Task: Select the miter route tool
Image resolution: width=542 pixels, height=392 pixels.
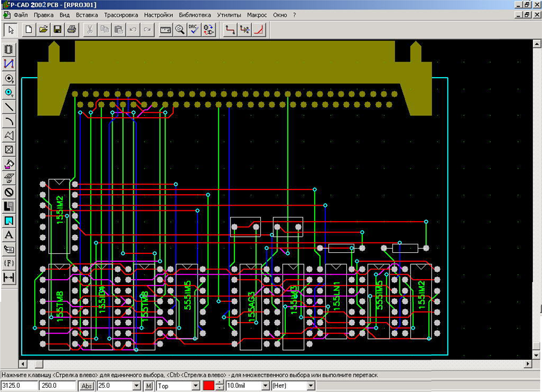Action: tap(259, 30)
